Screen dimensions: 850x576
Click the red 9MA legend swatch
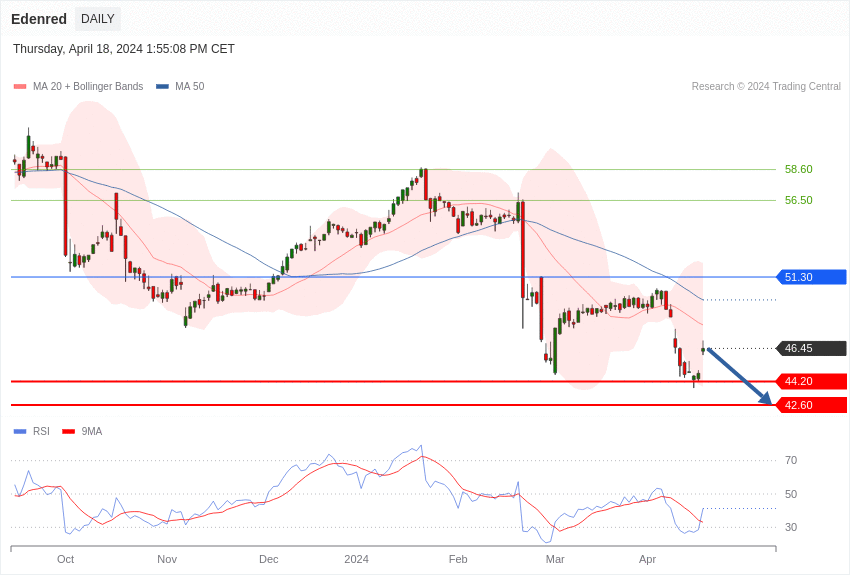(68, 432)
